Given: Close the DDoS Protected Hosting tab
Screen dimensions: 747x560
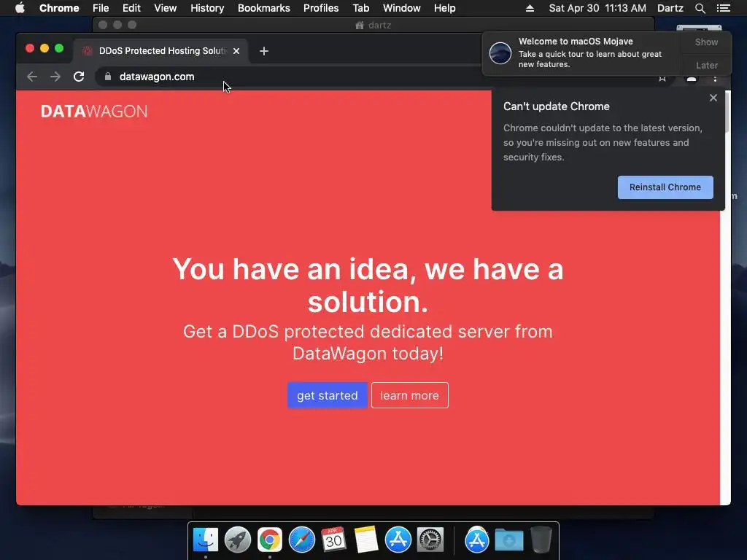Looking at the screenshot, I should click(x=236, y=51).
